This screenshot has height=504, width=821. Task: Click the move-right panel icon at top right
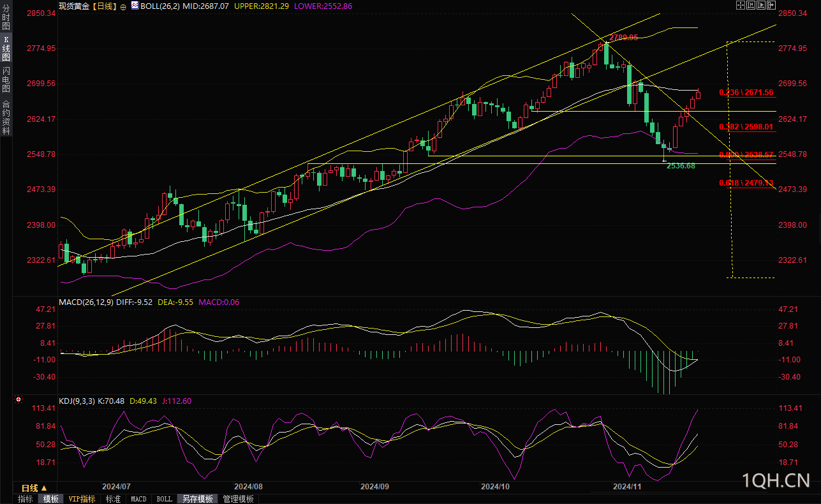pyautogui.click(x=771, y=5)
